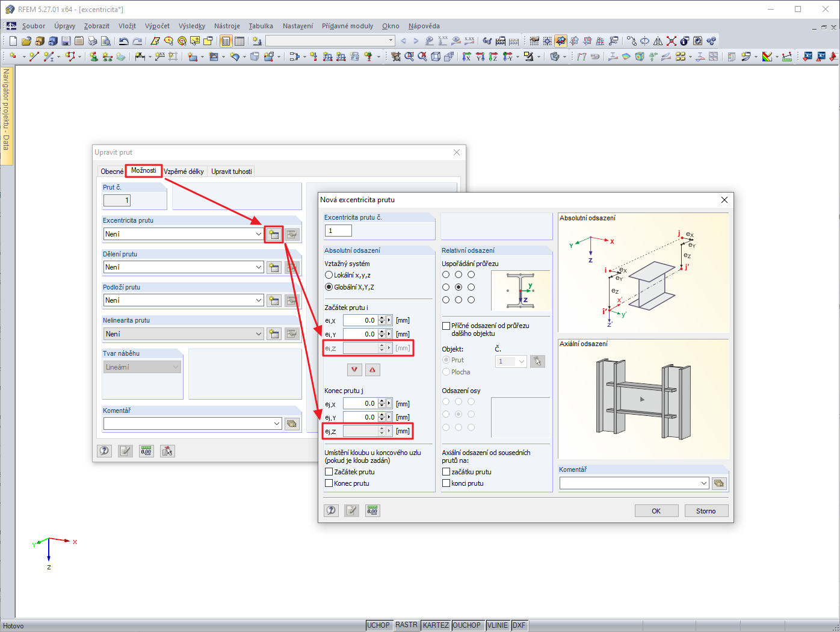Click the new member division icon
The width and height of the screenshot is (840, 632).
pos(274,267)
